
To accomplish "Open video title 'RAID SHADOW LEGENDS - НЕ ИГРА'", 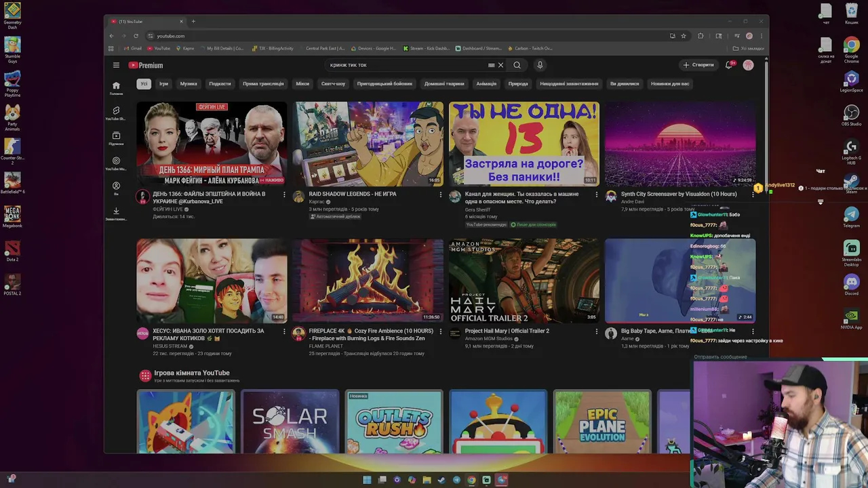I will (x=353, y=194).
